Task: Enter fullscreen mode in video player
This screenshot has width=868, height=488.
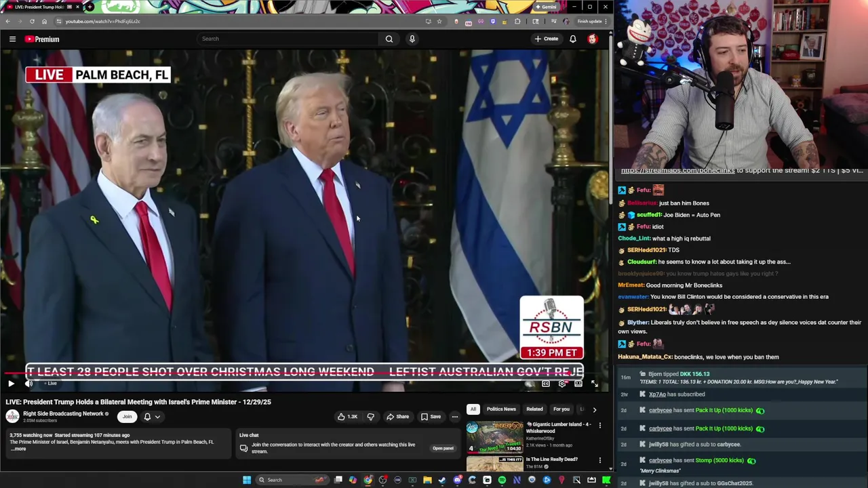Action: [x=594, y=384]
